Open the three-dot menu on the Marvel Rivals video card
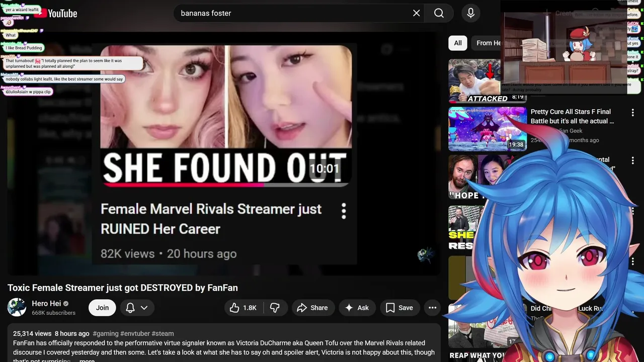644x362 pixels. pos(344,211)
